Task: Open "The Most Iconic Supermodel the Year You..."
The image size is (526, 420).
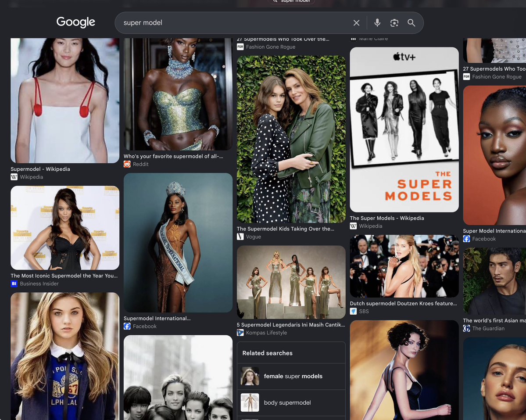Action: [x=64, y=276]
